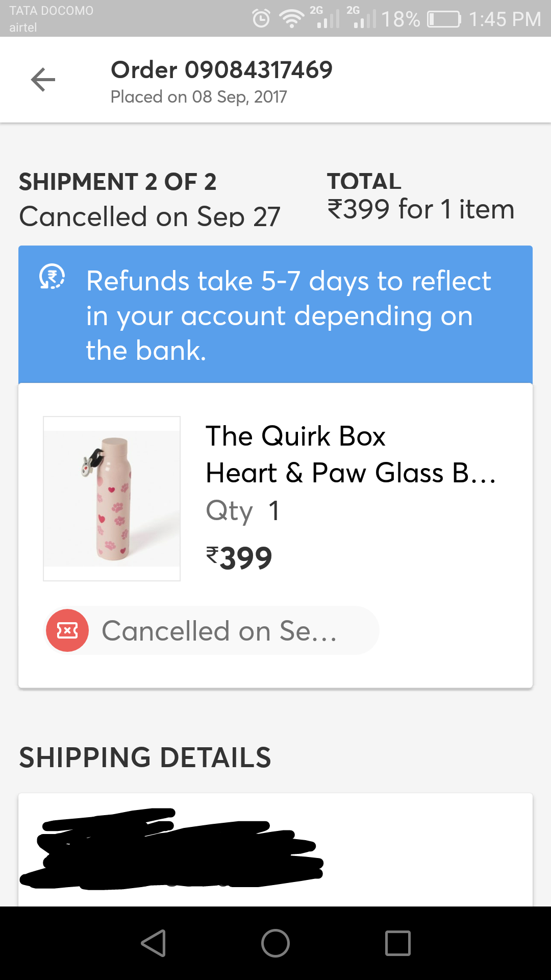
Task: Tap the battery indicator icon
Action: click(x=443, y=19)
